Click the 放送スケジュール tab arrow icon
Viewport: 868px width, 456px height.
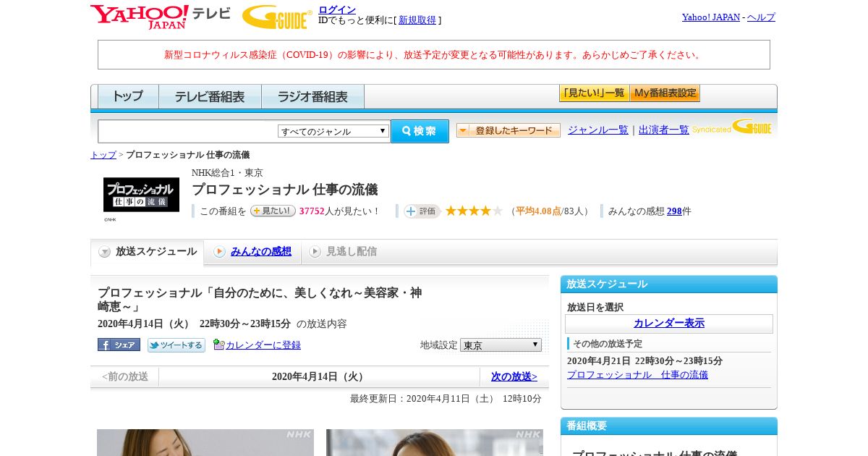105,252
